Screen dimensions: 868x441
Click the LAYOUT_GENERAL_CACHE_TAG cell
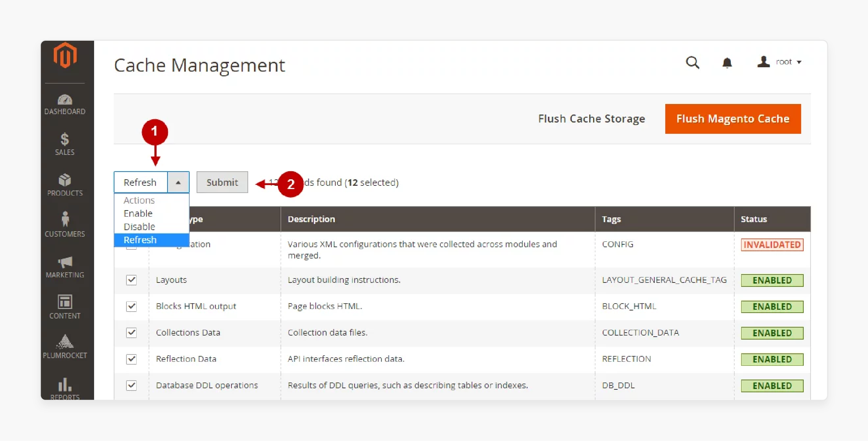click(664, 280)
